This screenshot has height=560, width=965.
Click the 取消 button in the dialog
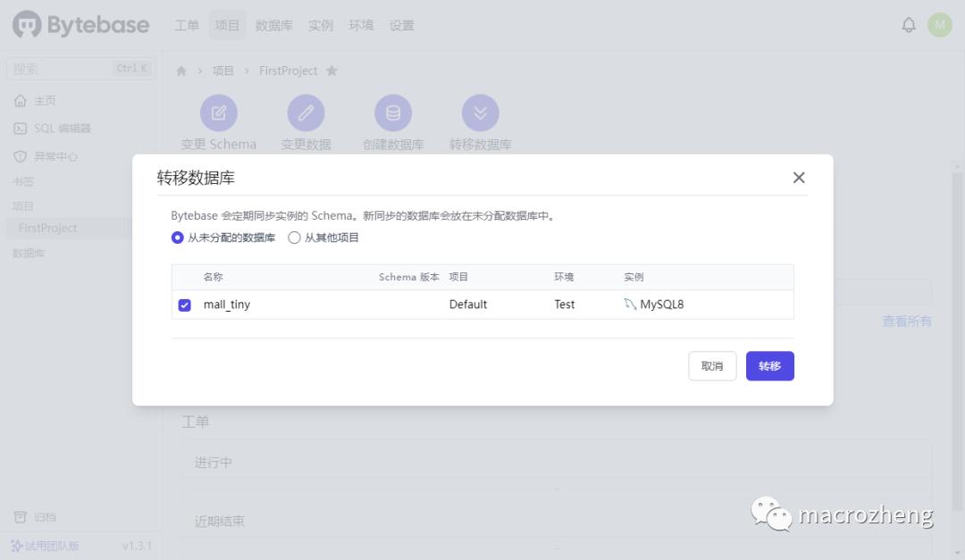pos(712,365)
